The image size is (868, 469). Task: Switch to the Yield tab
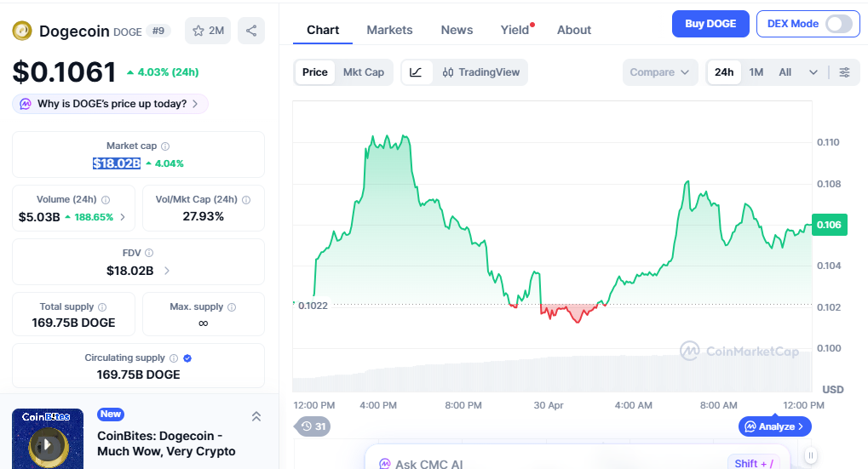[x=514, y=30]
